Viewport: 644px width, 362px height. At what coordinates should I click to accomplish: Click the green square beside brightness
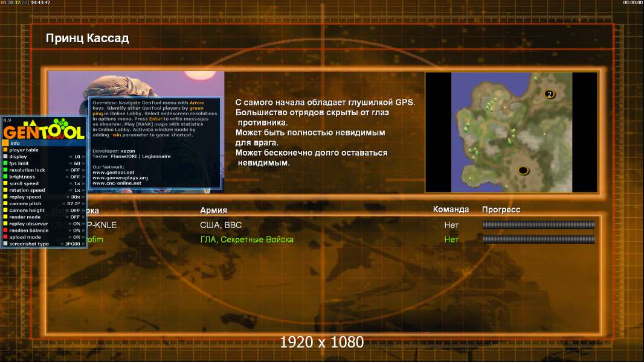5,177
